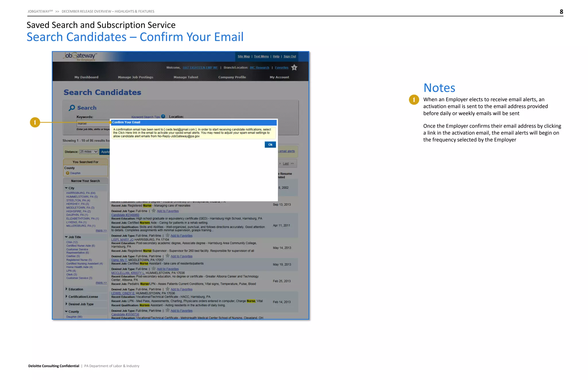588x380 pixels.
Task: Expand the Desired Job Type filter section
Action: tap(66, 304)
